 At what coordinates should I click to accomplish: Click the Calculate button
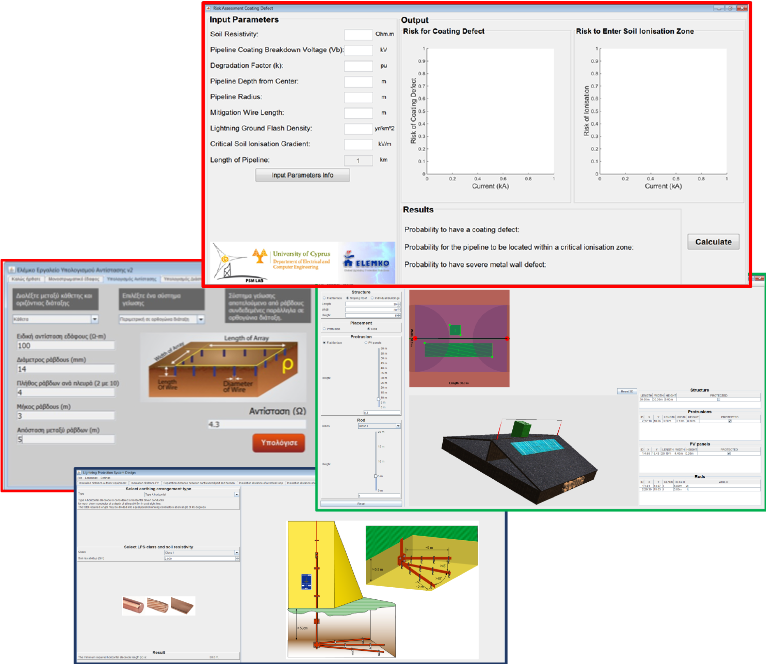click(714, 241)
